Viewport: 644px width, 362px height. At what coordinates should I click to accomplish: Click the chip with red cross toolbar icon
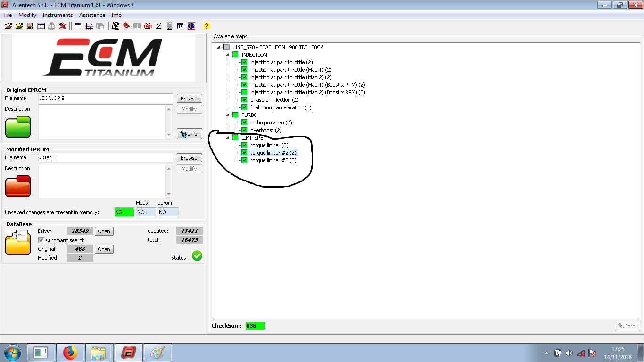[63, 26]
